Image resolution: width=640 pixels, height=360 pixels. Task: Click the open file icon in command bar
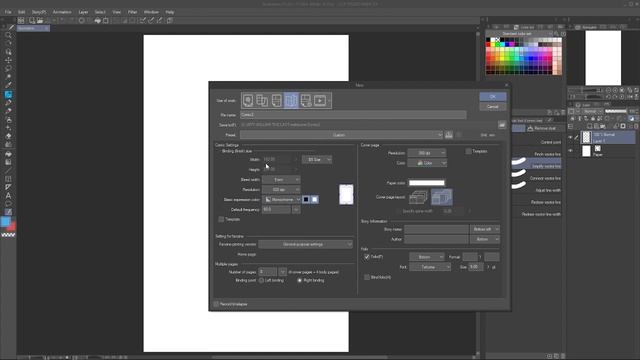40,20
